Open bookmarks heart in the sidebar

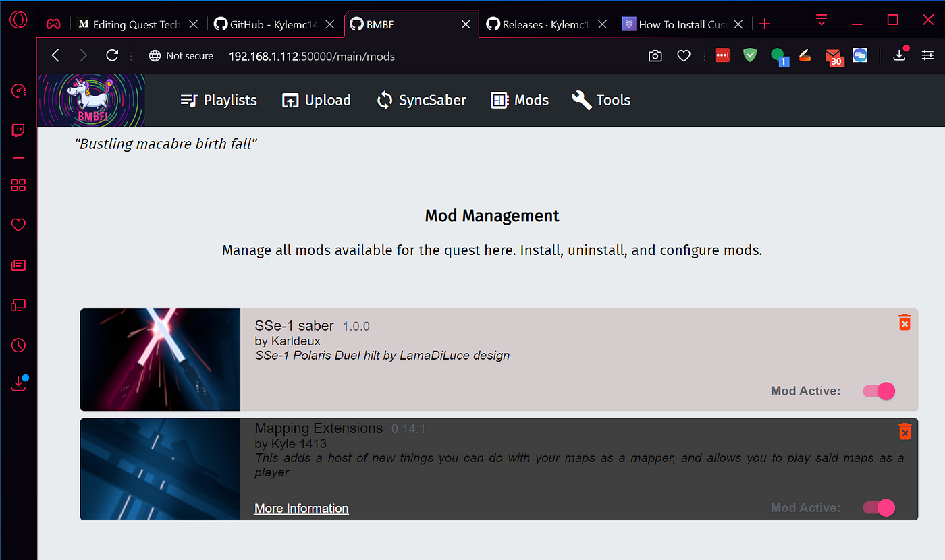pyautogui.click(x=18, y=225)
